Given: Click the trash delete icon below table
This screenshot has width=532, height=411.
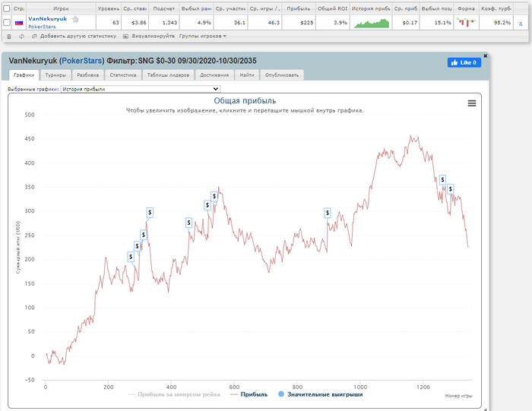Looking at the screenshot, I should (9, 36).
